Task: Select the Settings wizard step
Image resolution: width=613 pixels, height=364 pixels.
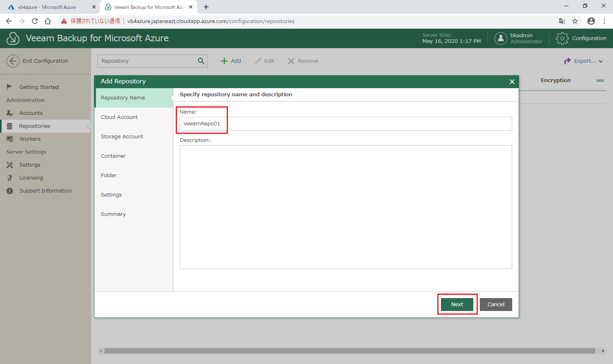Action: pos(134,195)
